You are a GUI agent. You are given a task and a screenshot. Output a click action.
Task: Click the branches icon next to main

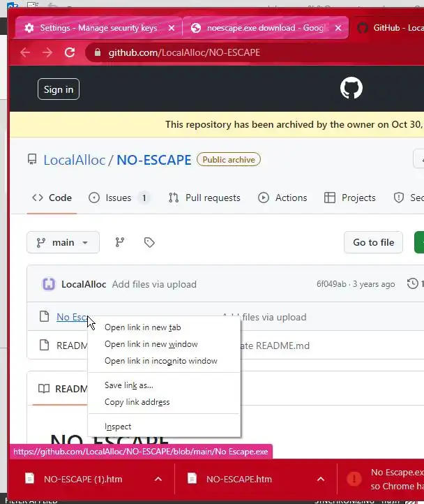tap(120, 242)
